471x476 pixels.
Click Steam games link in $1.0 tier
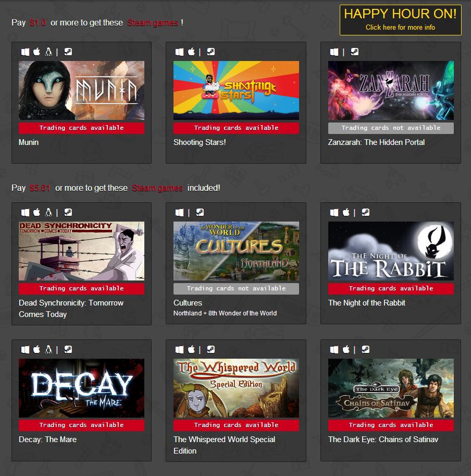pos(153,23)
